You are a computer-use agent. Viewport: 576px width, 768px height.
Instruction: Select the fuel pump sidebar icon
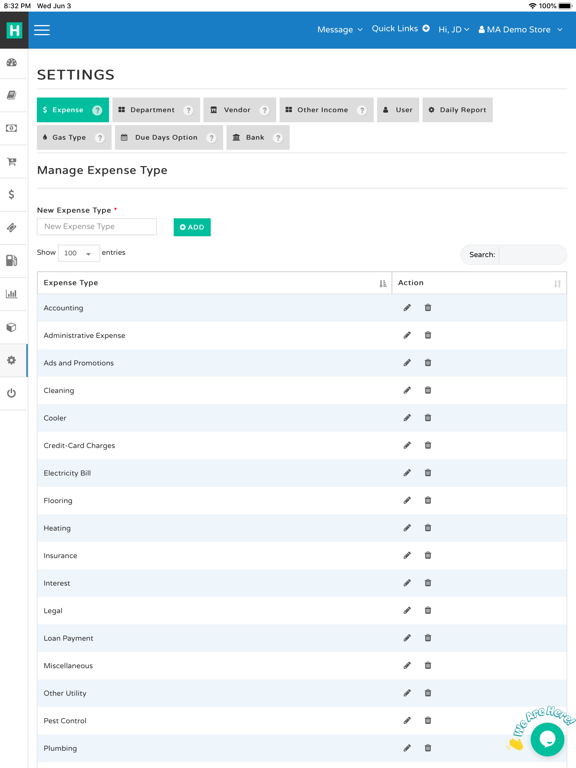coord(11,260)
